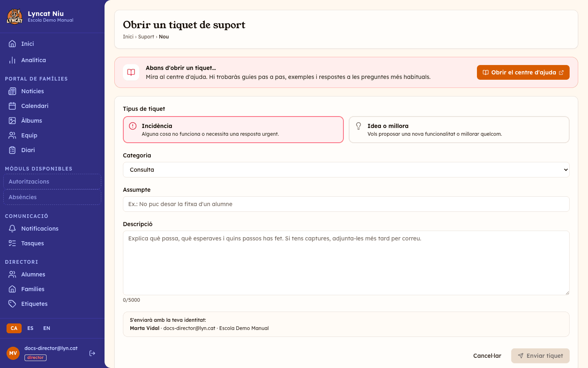Click the external link icon on help button
The image size is (588, 368).
pos(561,72)
